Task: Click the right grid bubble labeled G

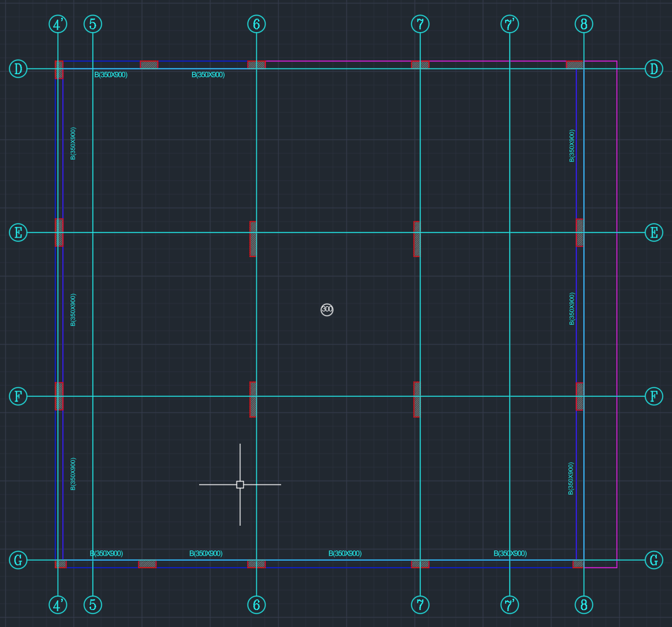Action: point(654,560)
